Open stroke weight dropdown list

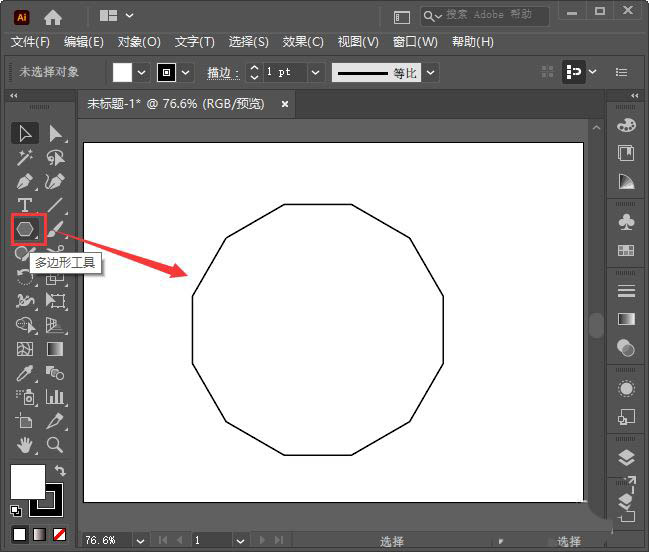[315, 72]
